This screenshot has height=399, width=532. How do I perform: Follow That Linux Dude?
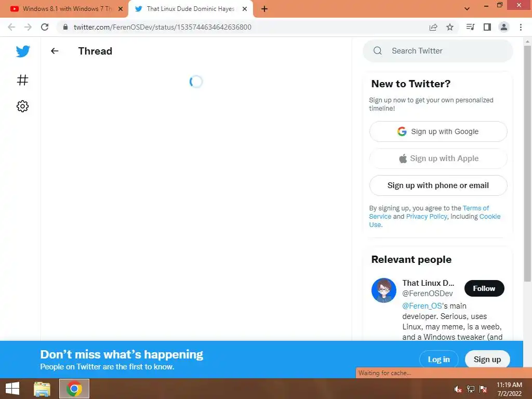pyautogui.click(x=484, y=288)
